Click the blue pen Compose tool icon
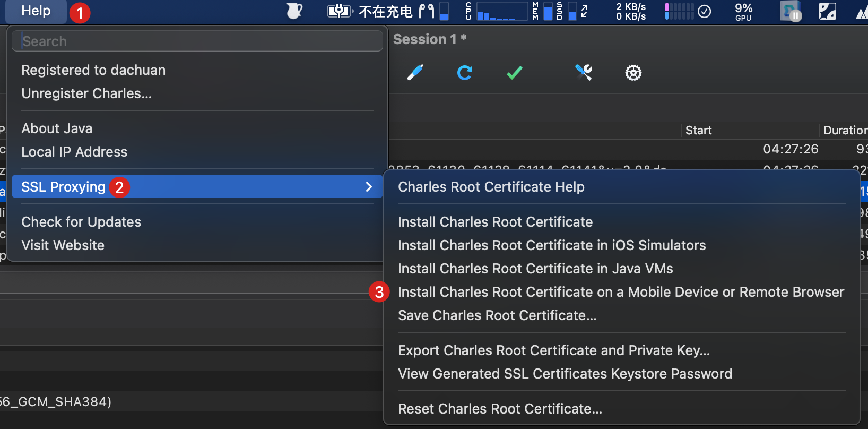The height and width of the screenshot is (429, 868). tap(415, 72)
